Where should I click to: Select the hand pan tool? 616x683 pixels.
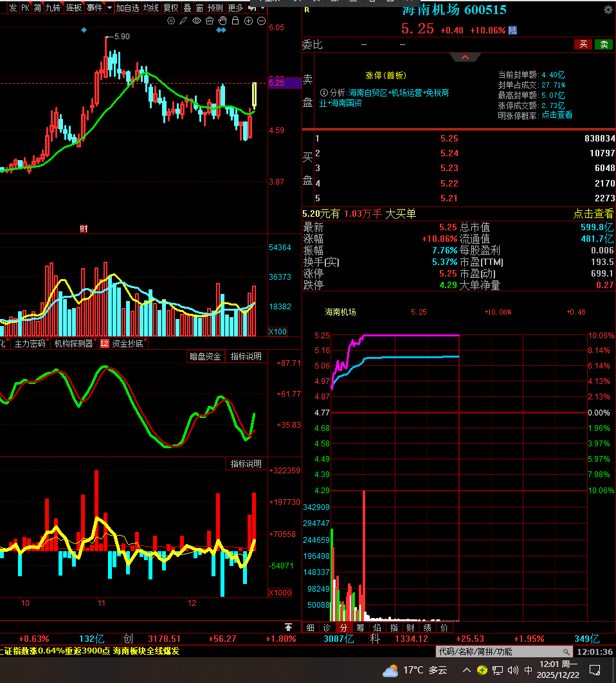click(x=222, y=21)
